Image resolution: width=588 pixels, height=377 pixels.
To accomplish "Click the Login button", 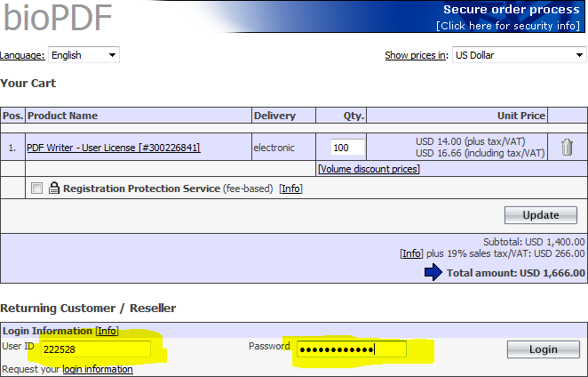I will [x=543, y=349].
